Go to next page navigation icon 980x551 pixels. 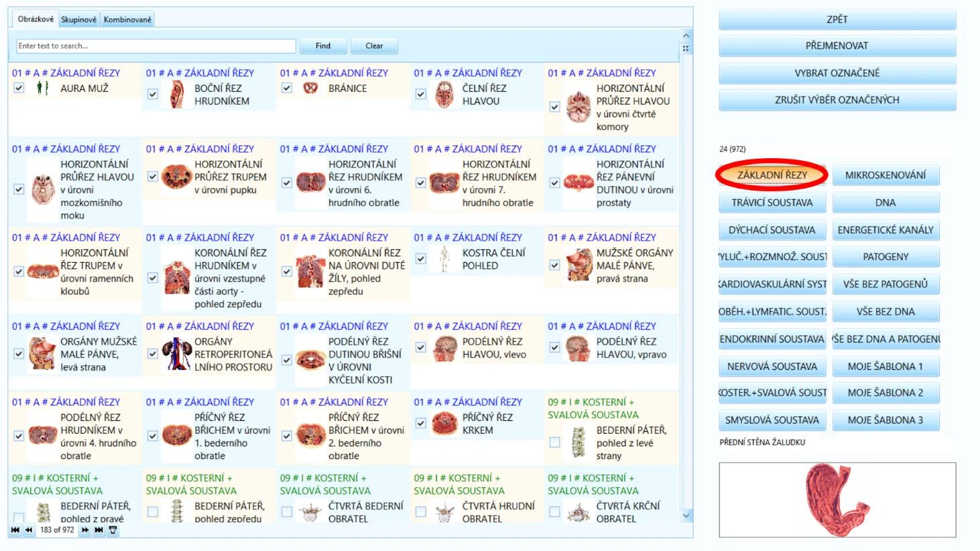click(x=85, y=530)
